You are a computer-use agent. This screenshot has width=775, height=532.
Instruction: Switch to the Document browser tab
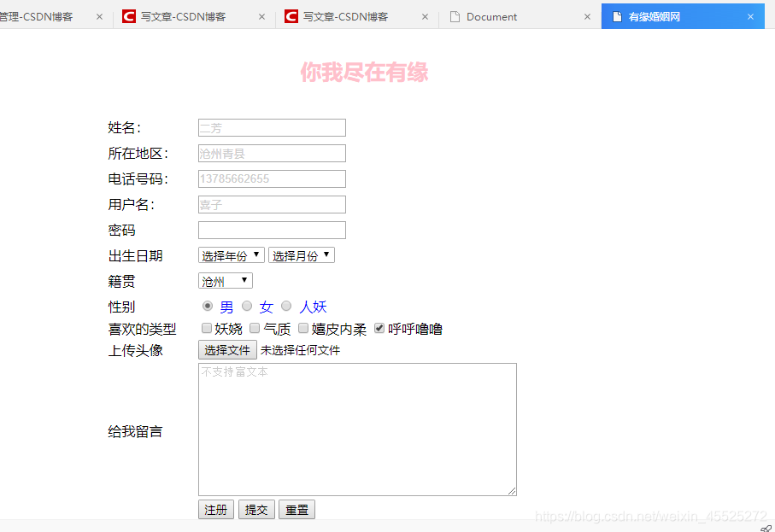coord(491,16)
